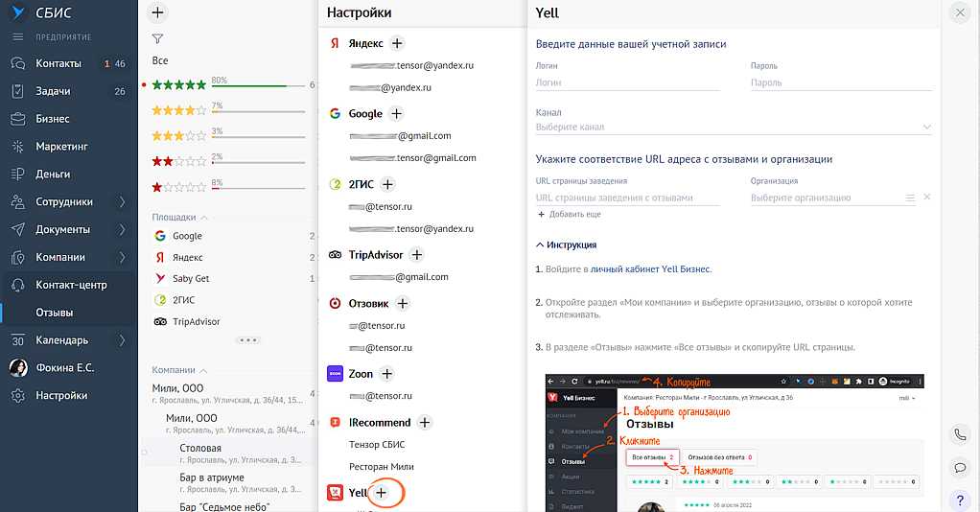
Task: Select the Столовая company radio marker
Action: pos(144,450)
